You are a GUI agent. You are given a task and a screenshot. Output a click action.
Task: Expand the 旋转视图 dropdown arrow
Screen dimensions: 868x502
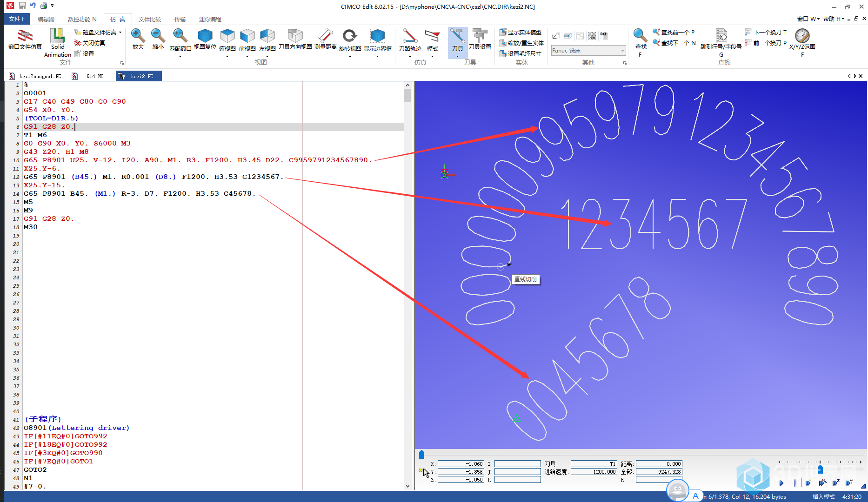tap(350, 56)
